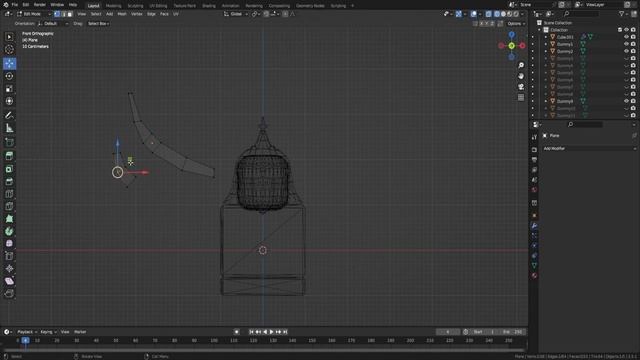640x360 pixels.
Task: Open the Modifiers wrench tab in properties
Action: tap(534, 226)
